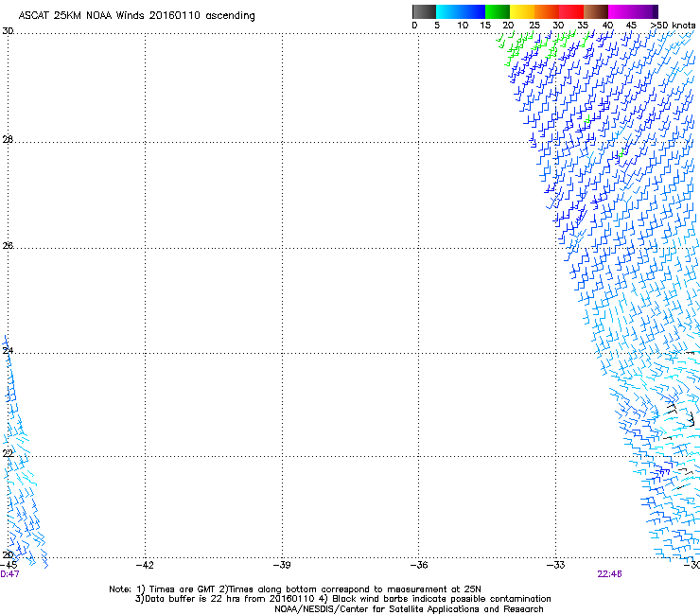700x615 pixels.
Task: Click the orange 25-30 knots color band
Action: pyautogui.click(x=547, y=11)
